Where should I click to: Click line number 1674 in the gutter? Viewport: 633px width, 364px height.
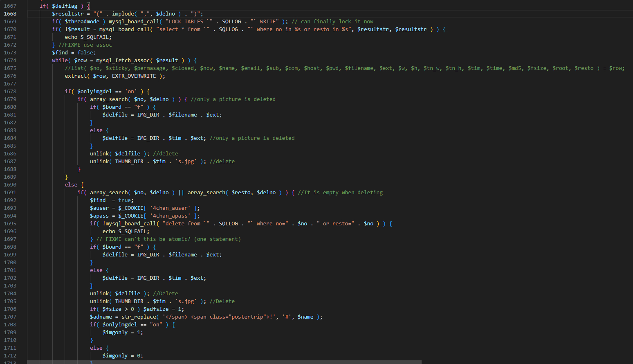click(10, 61)
